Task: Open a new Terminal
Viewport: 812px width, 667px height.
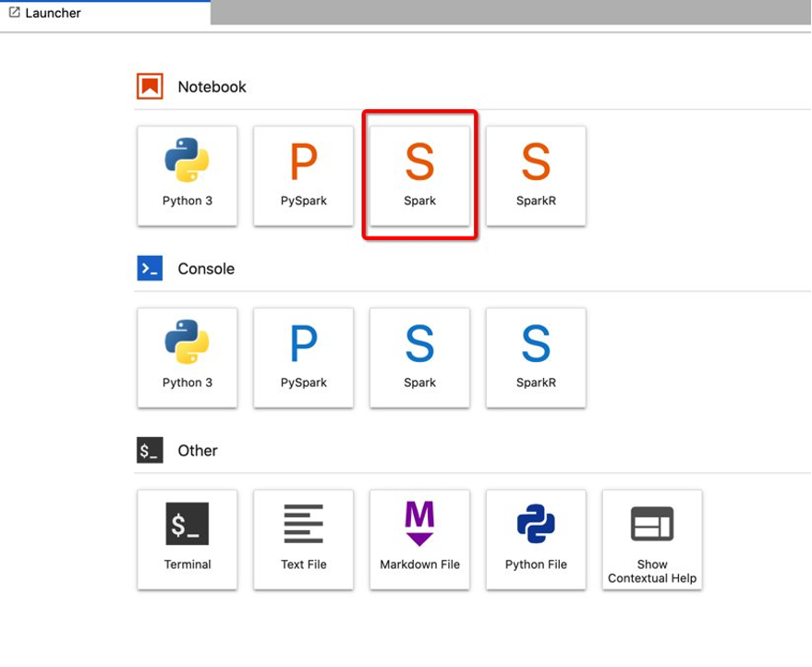Action: tap(187, 540)
